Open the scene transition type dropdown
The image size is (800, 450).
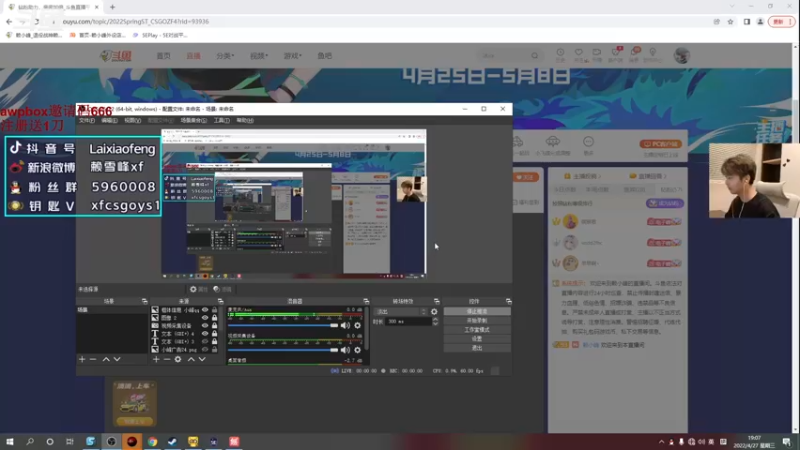click(x=401, y=312)
